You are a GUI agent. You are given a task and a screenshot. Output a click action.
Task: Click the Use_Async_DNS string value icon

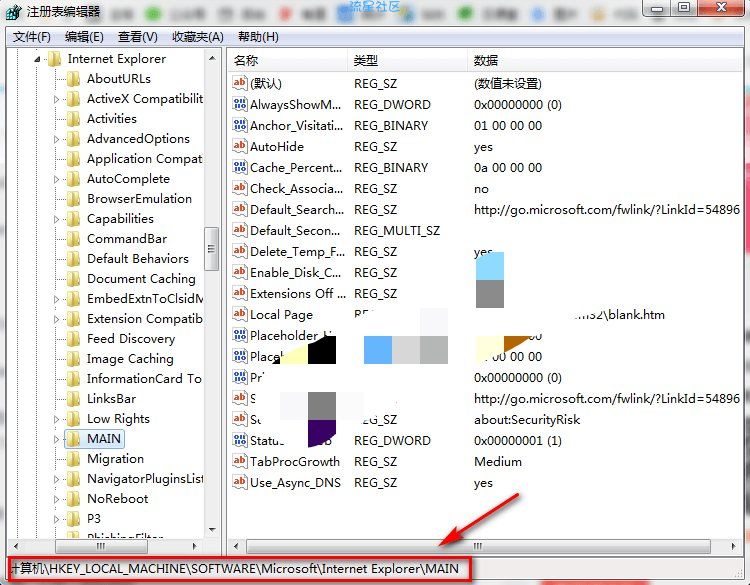[240, 482]
